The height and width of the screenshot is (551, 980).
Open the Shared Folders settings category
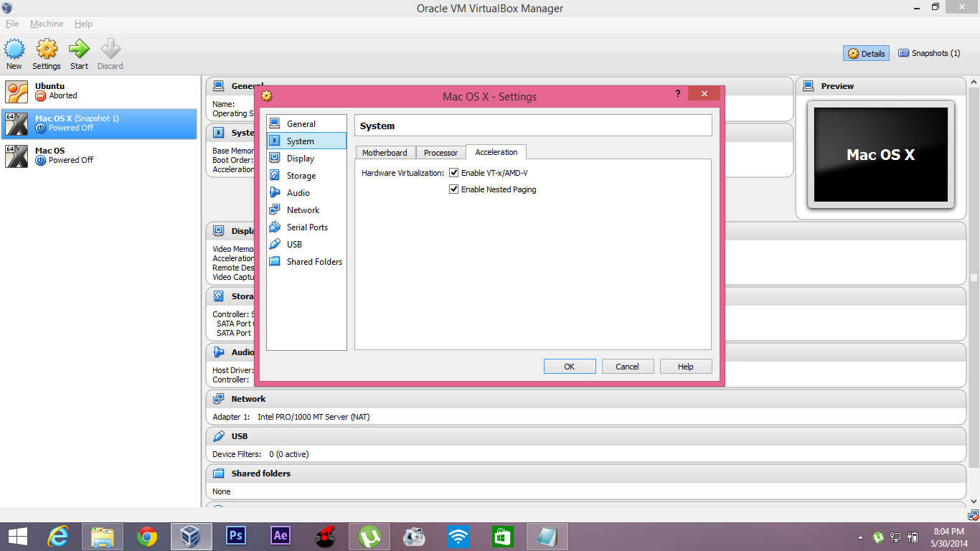coord(306,262)
